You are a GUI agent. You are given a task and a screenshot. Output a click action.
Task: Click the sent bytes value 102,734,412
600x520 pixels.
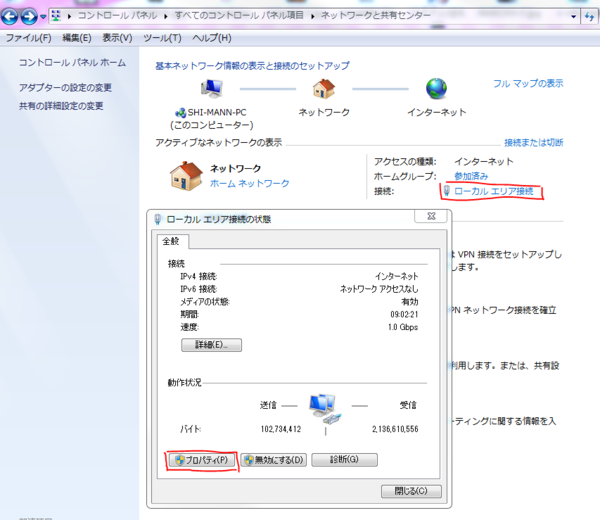tap(281, 429)
